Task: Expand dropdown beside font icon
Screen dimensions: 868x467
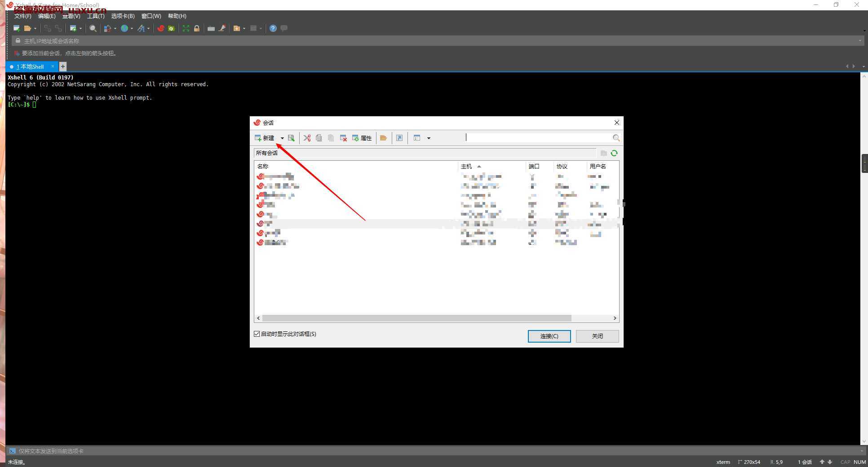Action: [x=149, y=28]
